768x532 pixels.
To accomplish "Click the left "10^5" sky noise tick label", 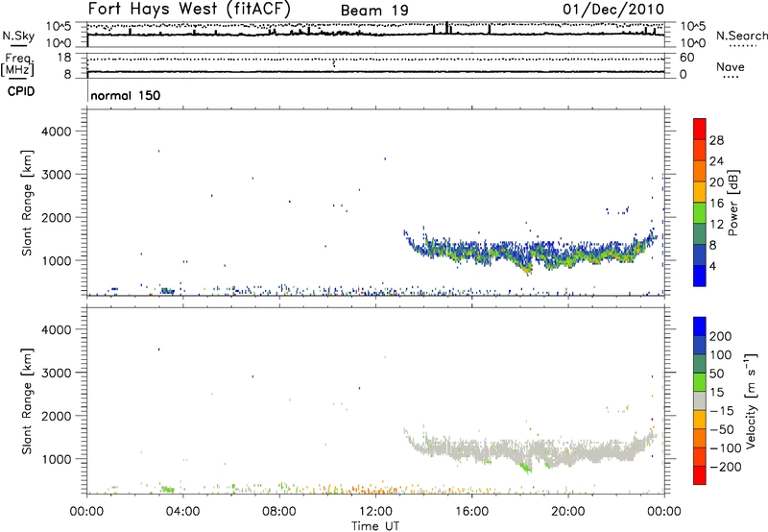I will 59,26.
